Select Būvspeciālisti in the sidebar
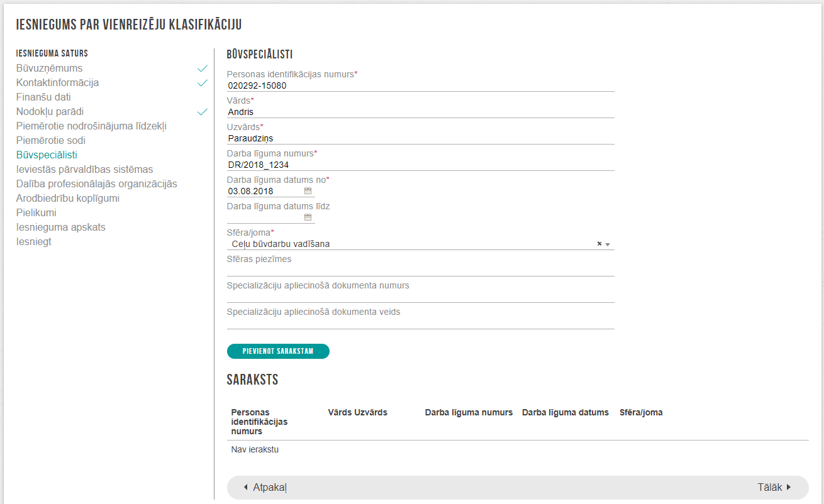 pos(47,155)
